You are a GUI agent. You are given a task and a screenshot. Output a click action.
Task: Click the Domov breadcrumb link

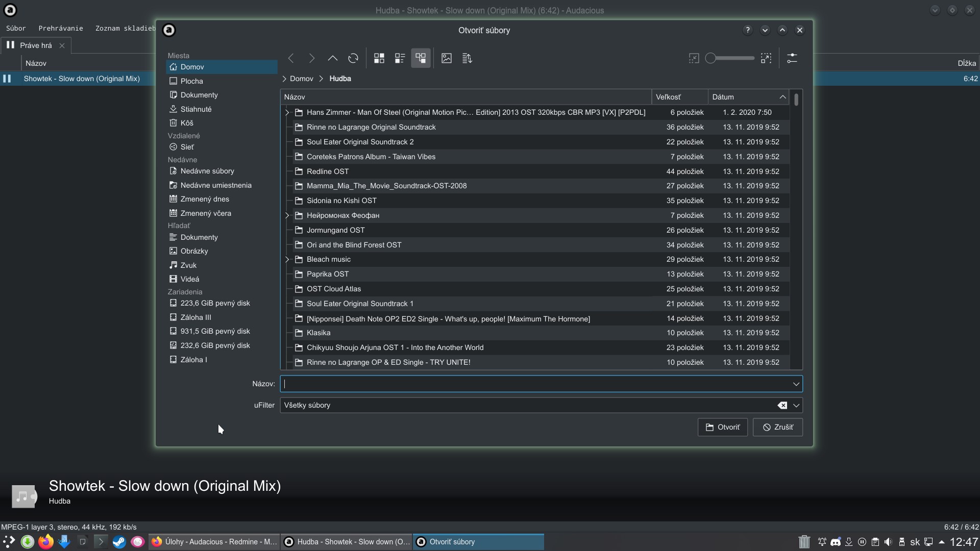pyautogui.click(x=302, y=79)
